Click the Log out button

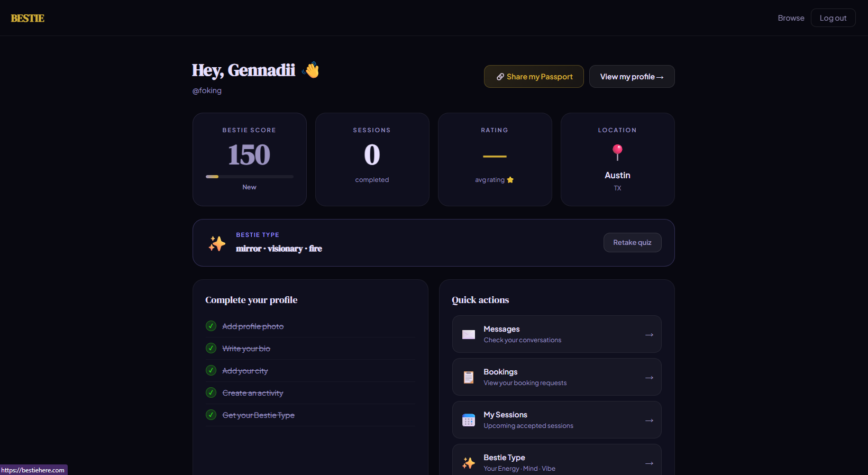833,18
